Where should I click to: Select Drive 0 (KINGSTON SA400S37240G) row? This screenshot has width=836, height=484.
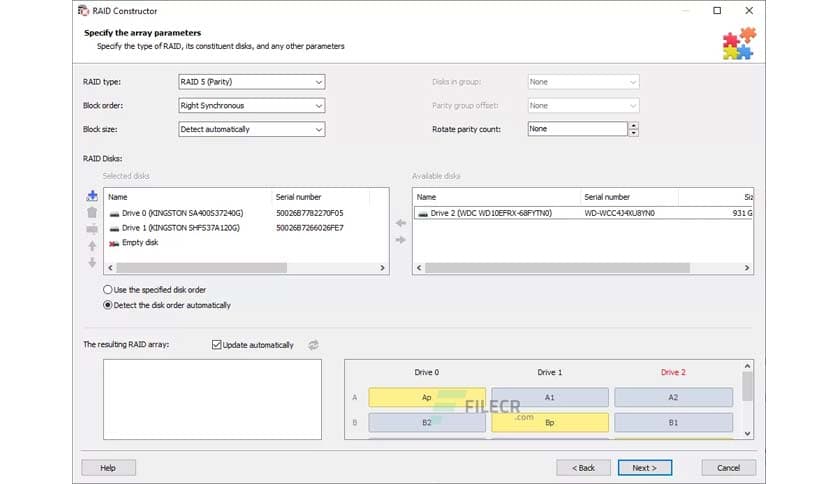[246, 213]
